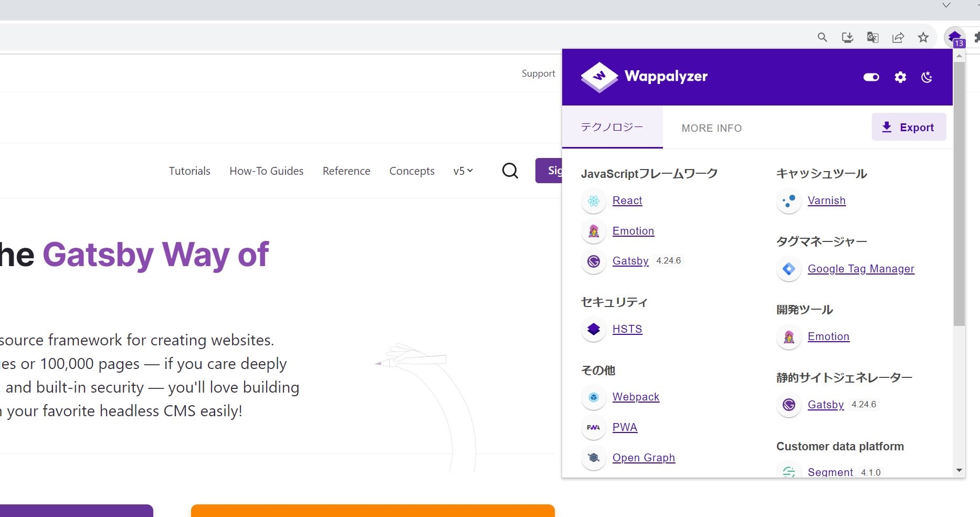980x517 pixels.
Task: Click the bookmark star icon
Action: tap(923, 37)
